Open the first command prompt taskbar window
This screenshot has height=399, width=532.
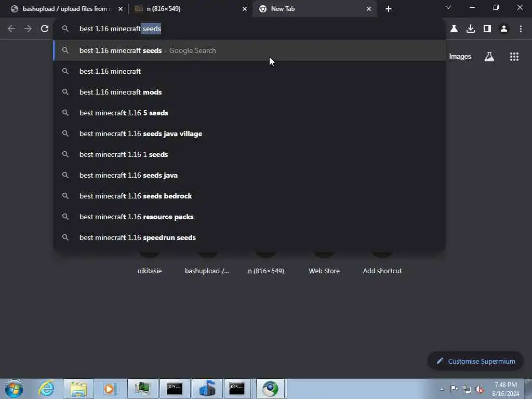coord(175,389)
